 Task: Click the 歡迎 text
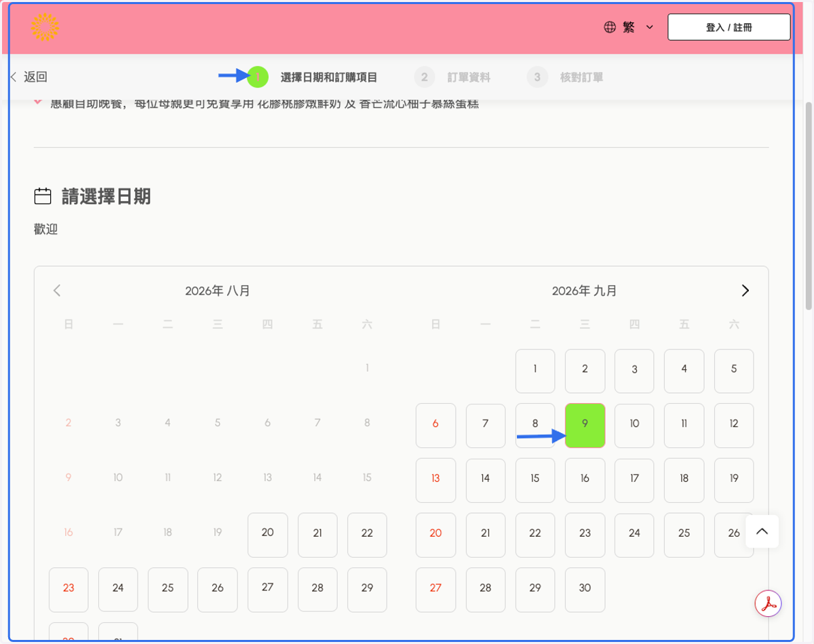46,229
